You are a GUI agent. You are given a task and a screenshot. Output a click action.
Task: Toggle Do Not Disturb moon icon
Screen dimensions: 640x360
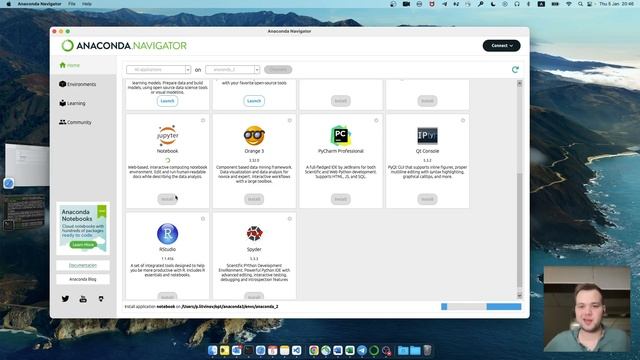[x=493, y=4]
